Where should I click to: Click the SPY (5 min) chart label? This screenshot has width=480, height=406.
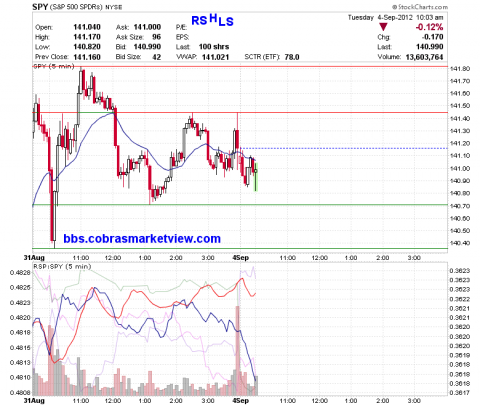click(54, 66)
